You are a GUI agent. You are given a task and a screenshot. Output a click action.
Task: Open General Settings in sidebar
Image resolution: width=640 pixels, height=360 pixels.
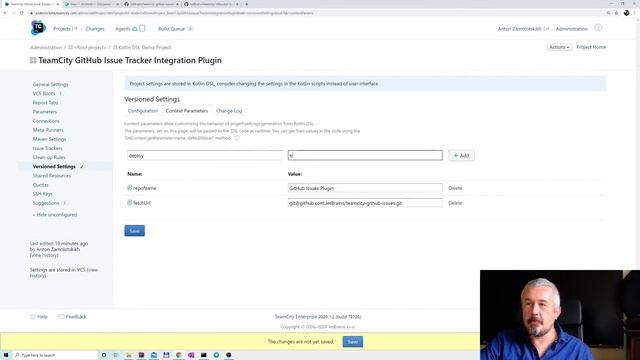(50, 84)
